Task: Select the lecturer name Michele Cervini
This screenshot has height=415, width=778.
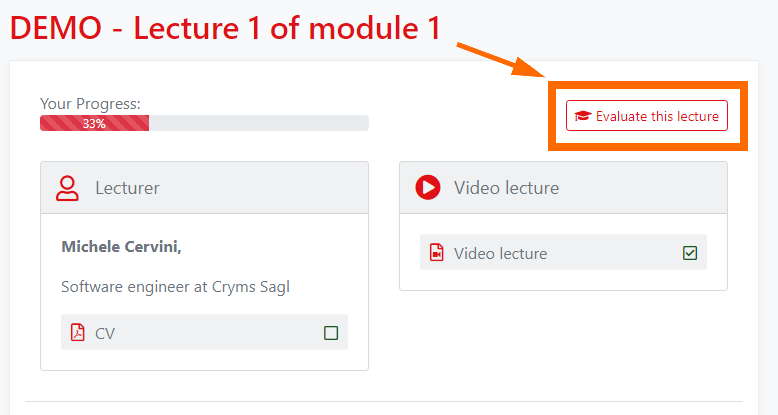Action: click(x=121, y=246)
